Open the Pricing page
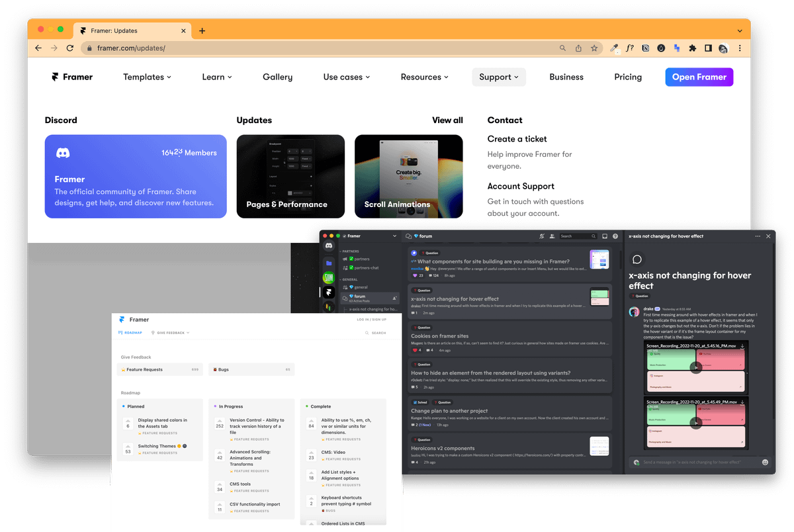The width and height of the screenshot is (794, 532). click(628, 77)
